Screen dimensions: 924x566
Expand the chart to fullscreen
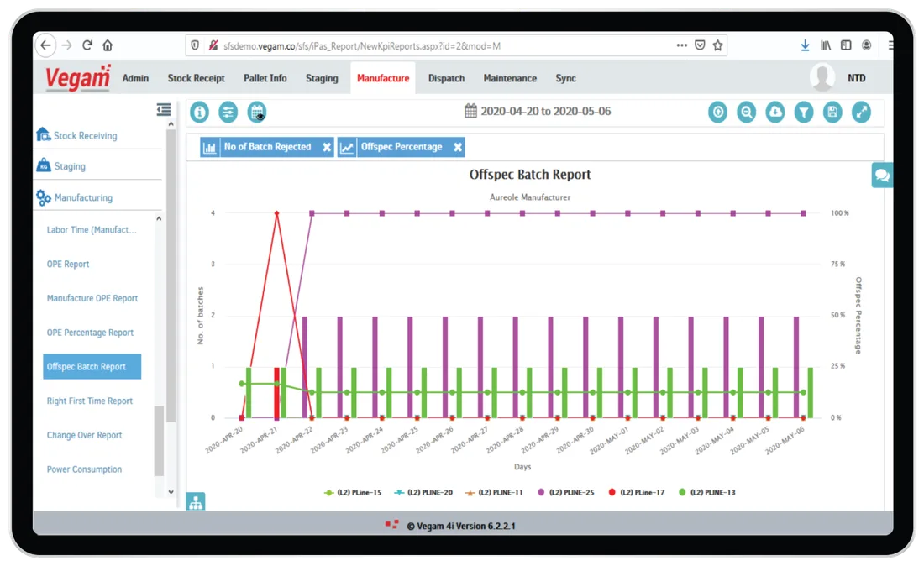pyautogui.click(x=861, y=112)
